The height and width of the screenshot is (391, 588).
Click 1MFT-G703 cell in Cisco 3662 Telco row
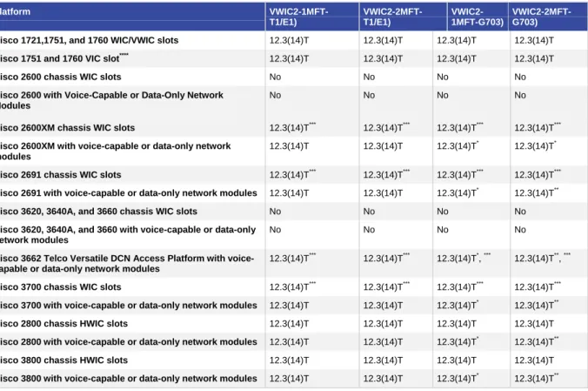click(464, 258)
